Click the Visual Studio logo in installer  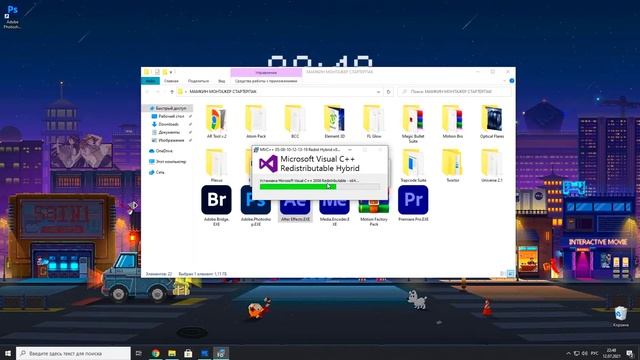tap(268, 164)
